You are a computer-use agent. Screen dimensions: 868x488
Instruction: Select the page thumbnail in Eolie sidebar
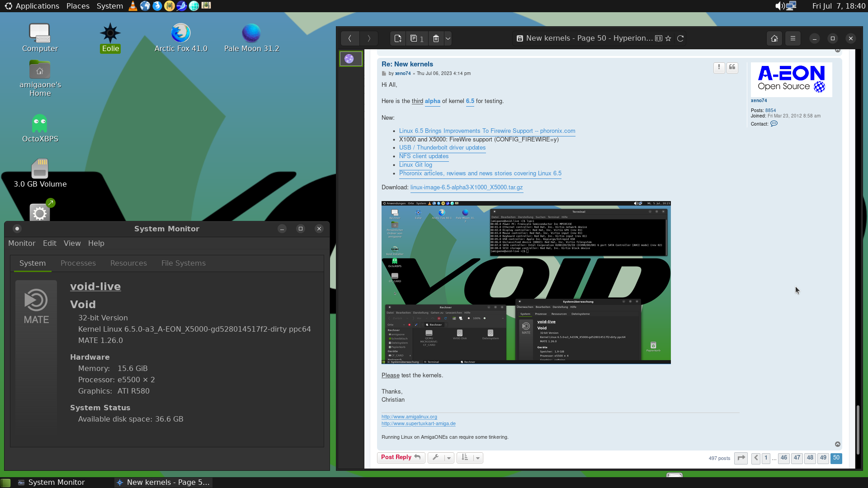351,59
